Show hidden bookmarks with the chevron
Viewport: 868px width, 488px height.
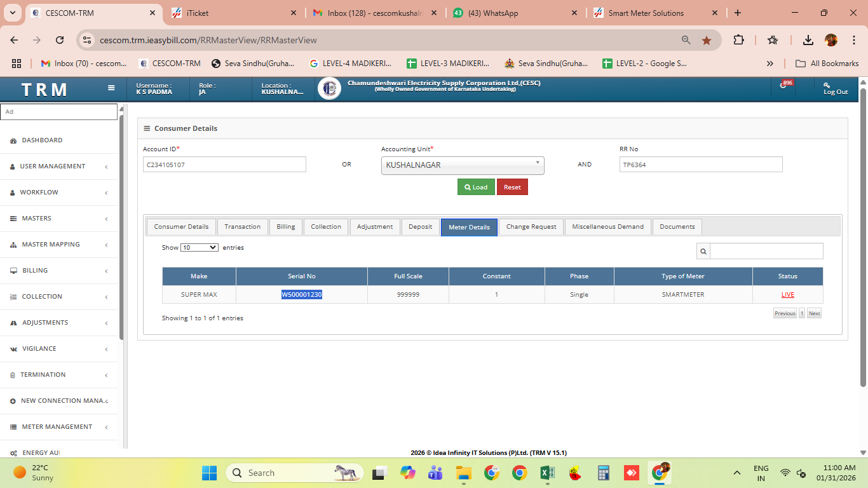(770, 64)
